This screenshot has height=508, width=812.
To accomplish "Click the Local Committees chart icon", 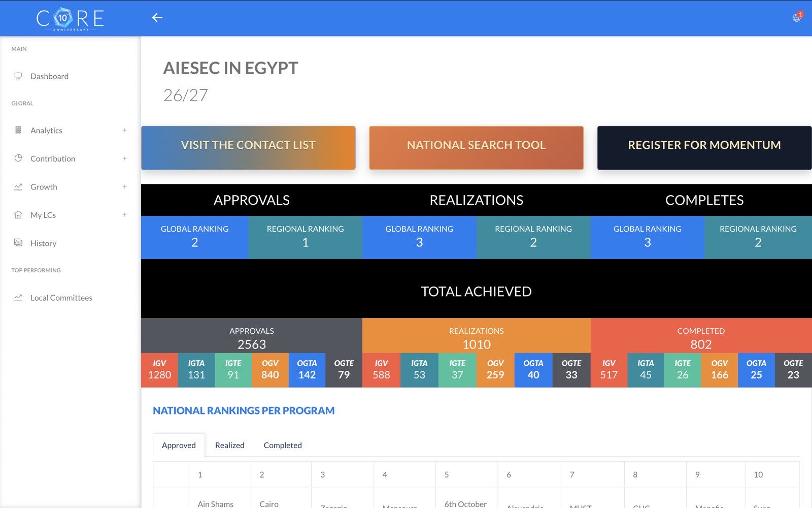I will pyautogui.click(x=18, y=298).
